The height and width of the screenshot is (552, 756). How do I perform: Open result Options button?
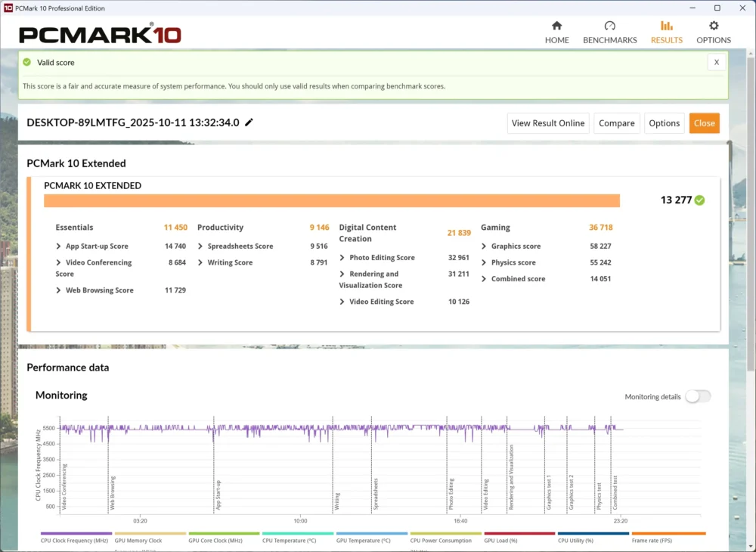click(664, 123)
